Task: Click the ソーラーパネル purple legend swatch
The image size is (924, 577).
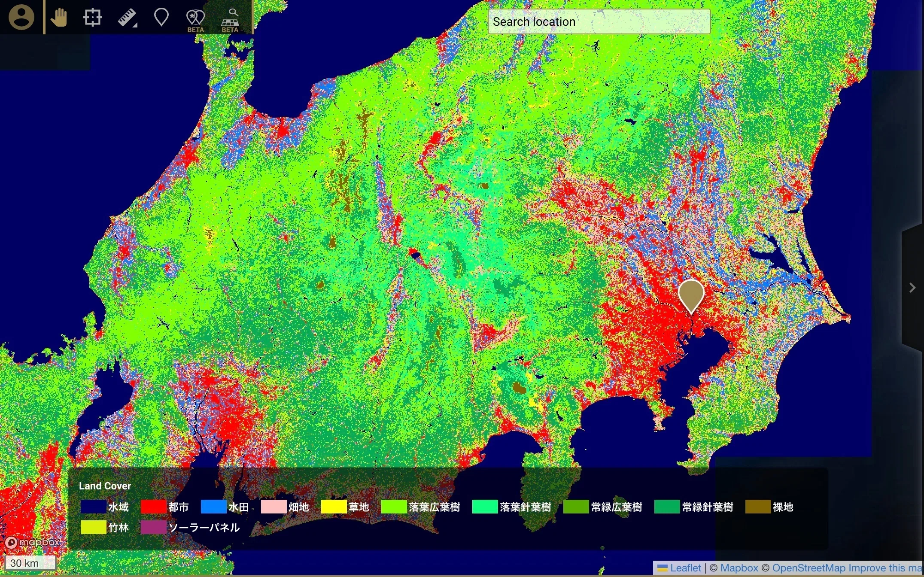Action: pyautogui.click(x=153, y=527)
